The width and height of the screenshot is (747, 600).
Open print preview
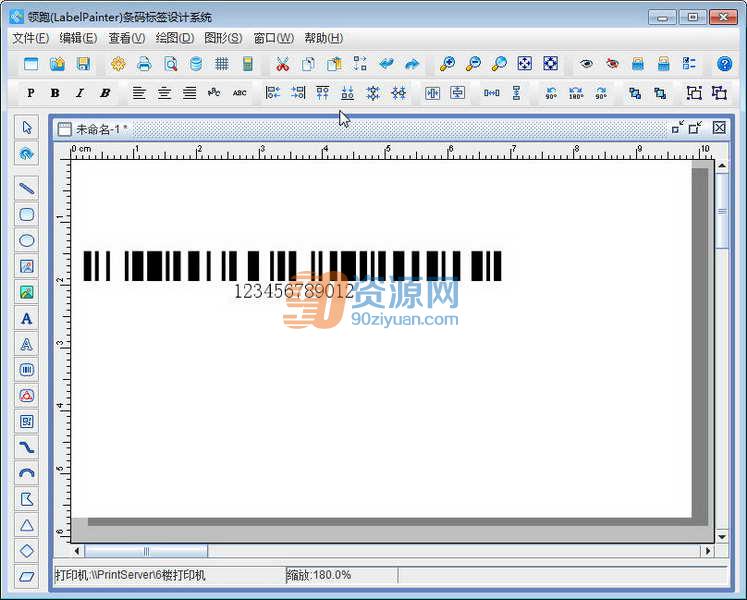point(170,63)
